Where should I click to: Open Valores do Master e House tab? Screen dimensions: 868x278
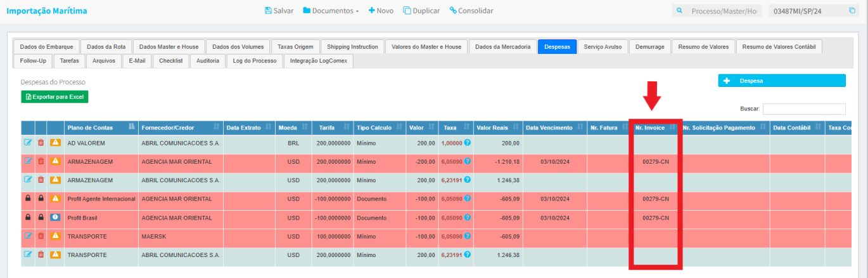coord(426,46)
